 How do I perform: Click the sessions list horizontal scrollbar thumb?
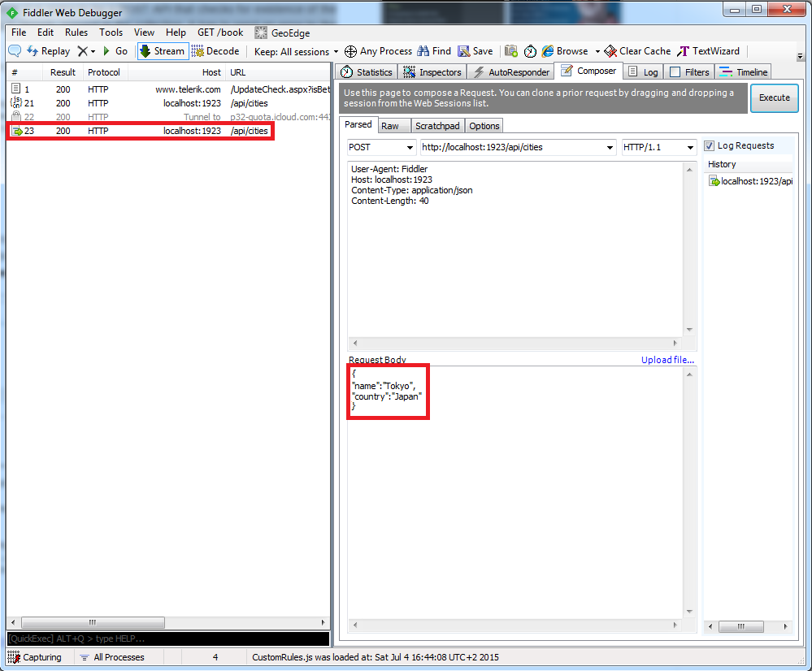pyautogui.click(x=92, y=622)
